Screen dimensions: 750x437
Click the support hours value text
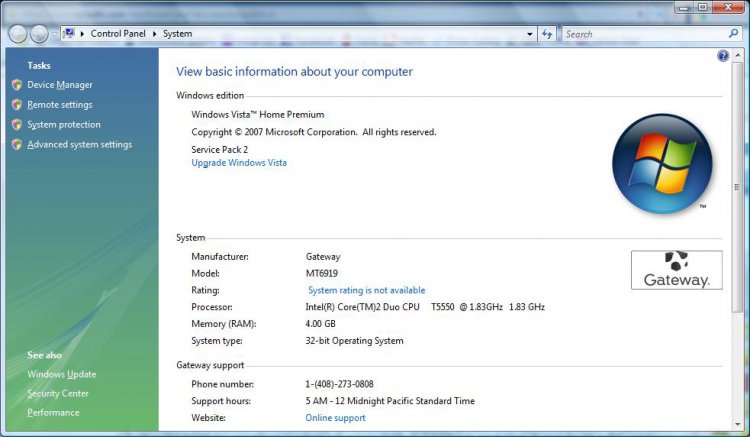click(390, 401)
